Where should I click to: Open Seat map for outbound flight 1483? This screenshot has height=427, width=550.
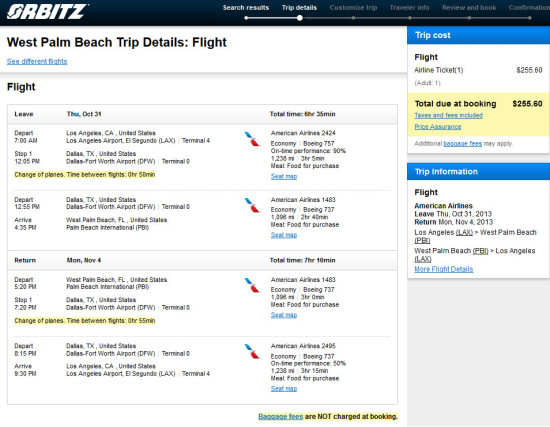point(284,235)
